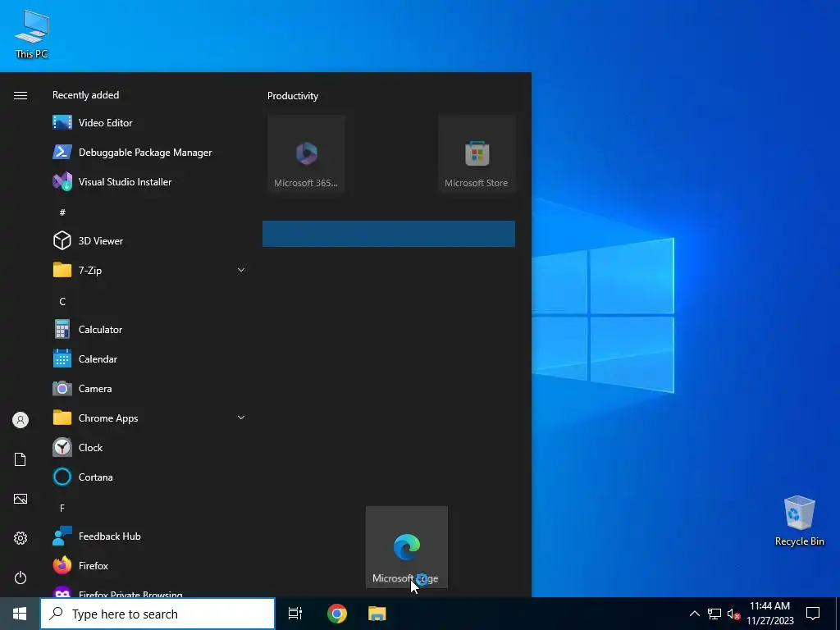Launch Debuggable Package Manager
This screenshot has height=630, width=840.
pyautogui.click(x=149, y=152)
